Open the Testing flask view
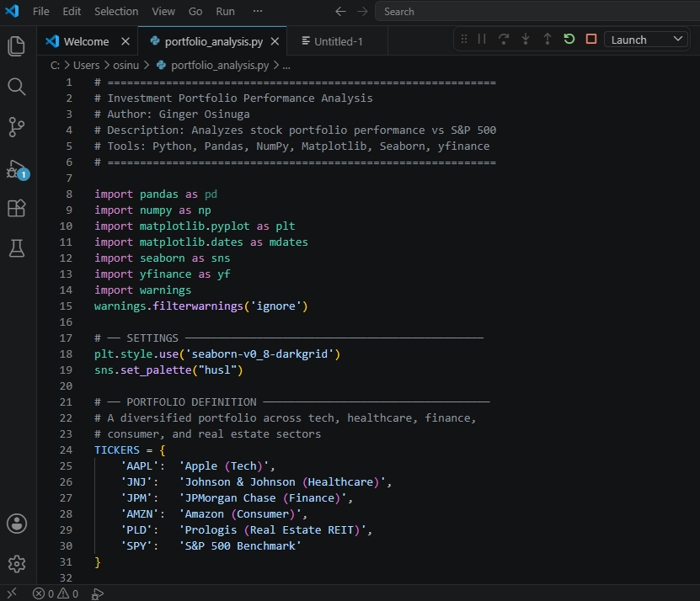The image size is (700, 601). click(17, 248)
